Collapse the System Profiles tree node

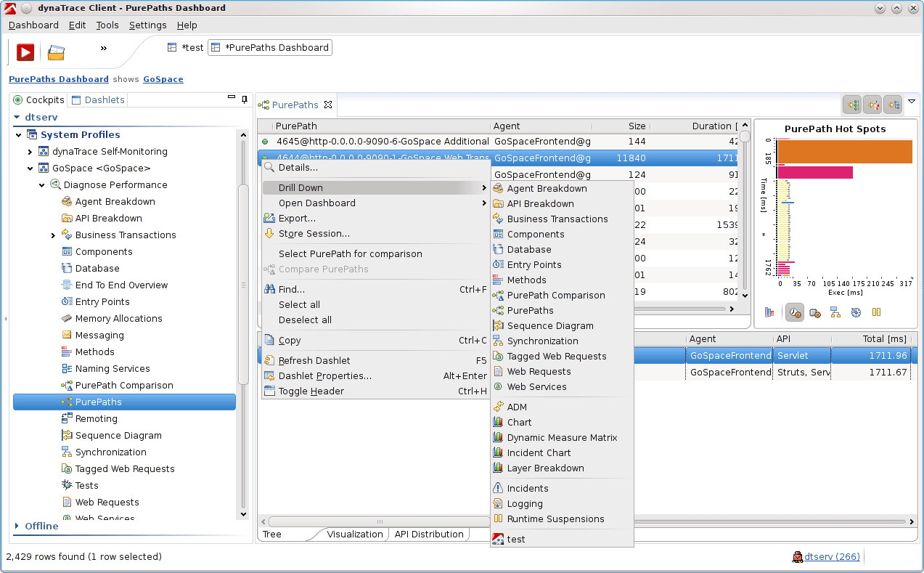(x=19, y=134)
